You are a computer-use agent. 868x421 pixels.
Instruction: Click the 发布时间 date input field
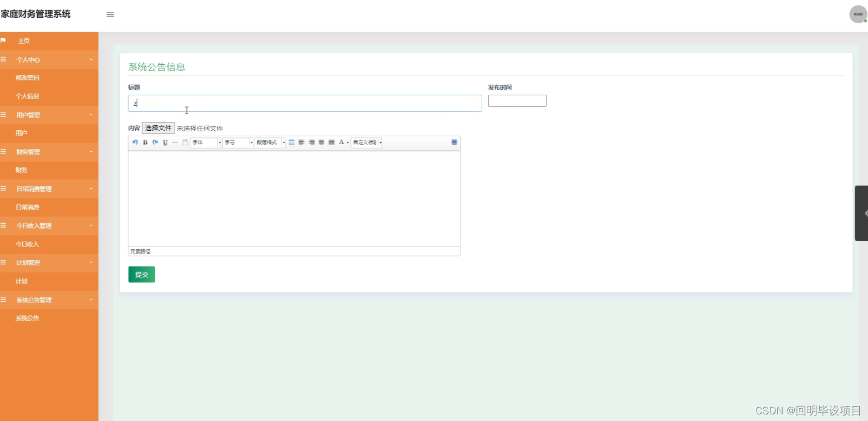pyautogui.click(x=517, y=100)
